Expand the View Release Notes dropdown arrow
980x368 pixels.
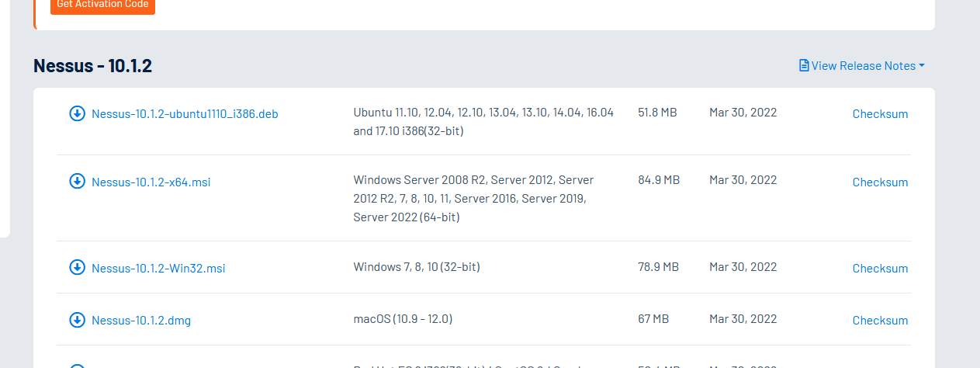[x=922, y=66]
